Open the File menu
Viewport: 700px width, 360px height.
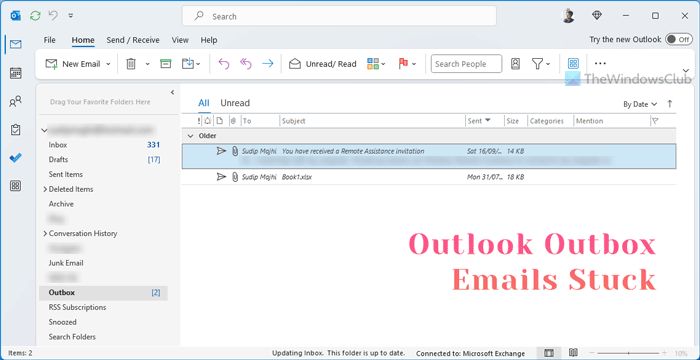click(x=50, y=40)
